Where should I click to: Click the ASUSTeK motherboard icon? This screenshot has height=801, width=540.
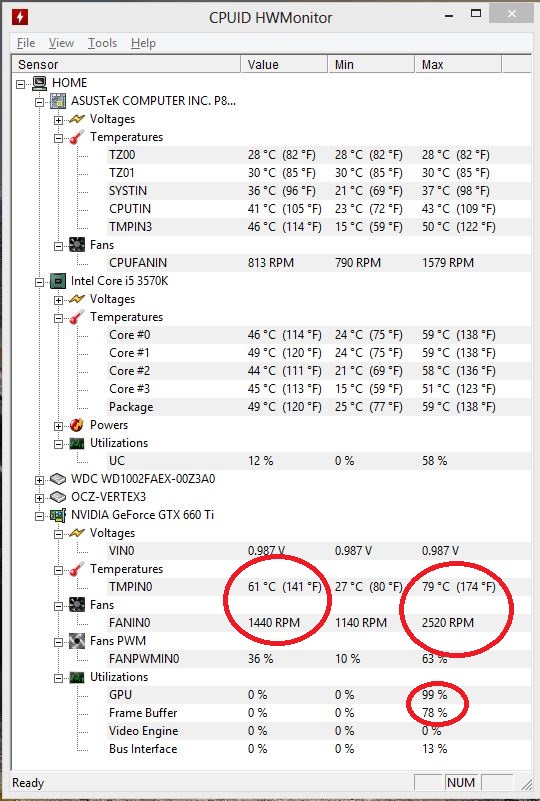point(58,101)
